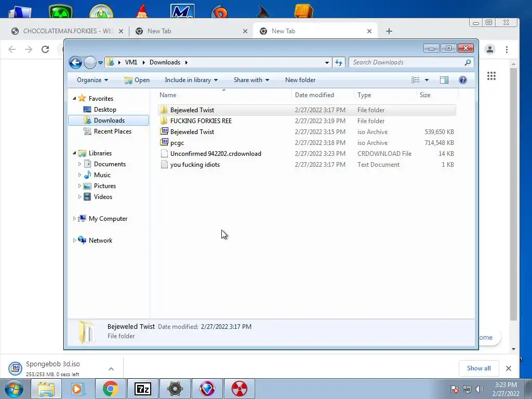Click the magnifier icon in the Search Downloads box
Viewport: 532px width, 399px height.
point(468,62)
